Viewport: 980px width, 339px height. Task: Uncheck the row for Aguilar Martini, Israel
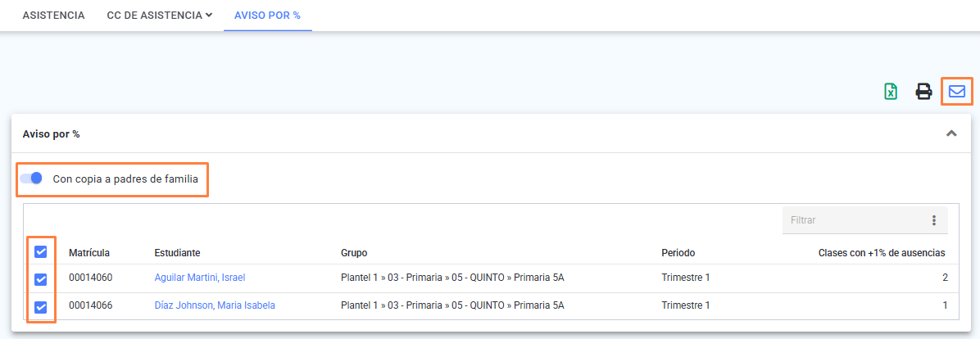click(41, 279)
